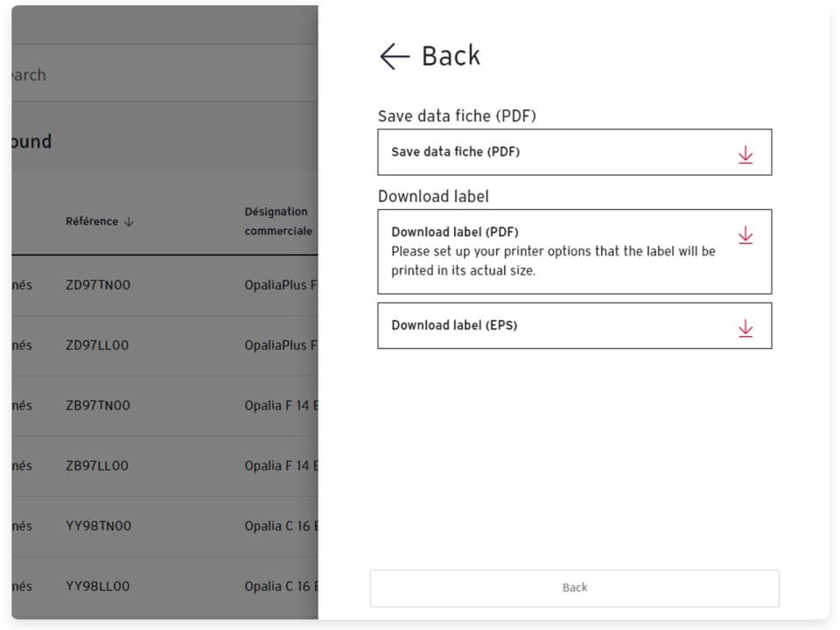
Task: Click the Référence column header
Action: [x=92, y=222]
